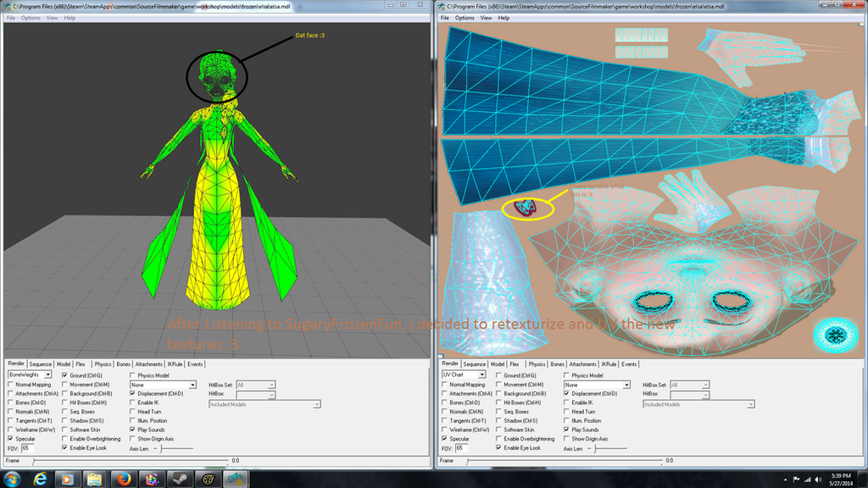This screenshot has width=868, height=488.
Task: Click the circular eye texture in the UV chart
Action: (x=836, y=335)
